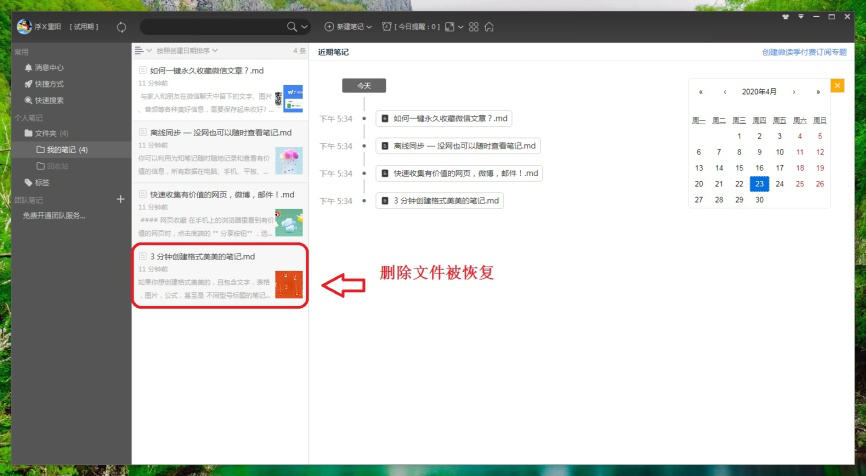Screen dimensions: 866x476
Task: Open the view mode dropdown arrow
Action: point(461,27)
